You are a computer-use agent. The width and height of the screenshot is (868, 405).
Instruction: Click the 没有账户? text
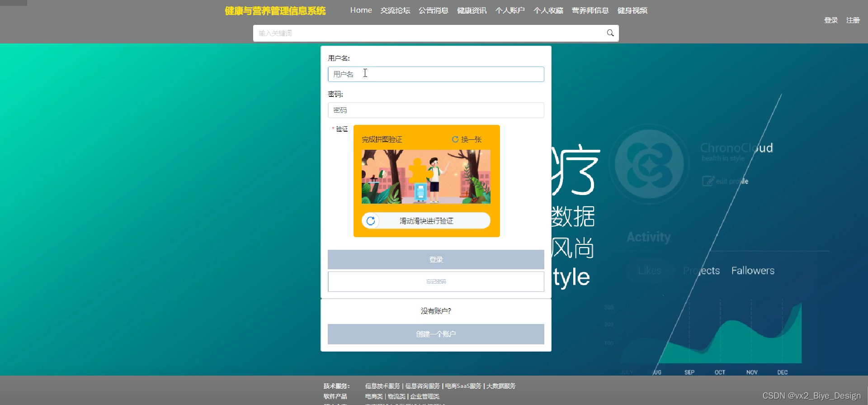click(x=436, y=311)
